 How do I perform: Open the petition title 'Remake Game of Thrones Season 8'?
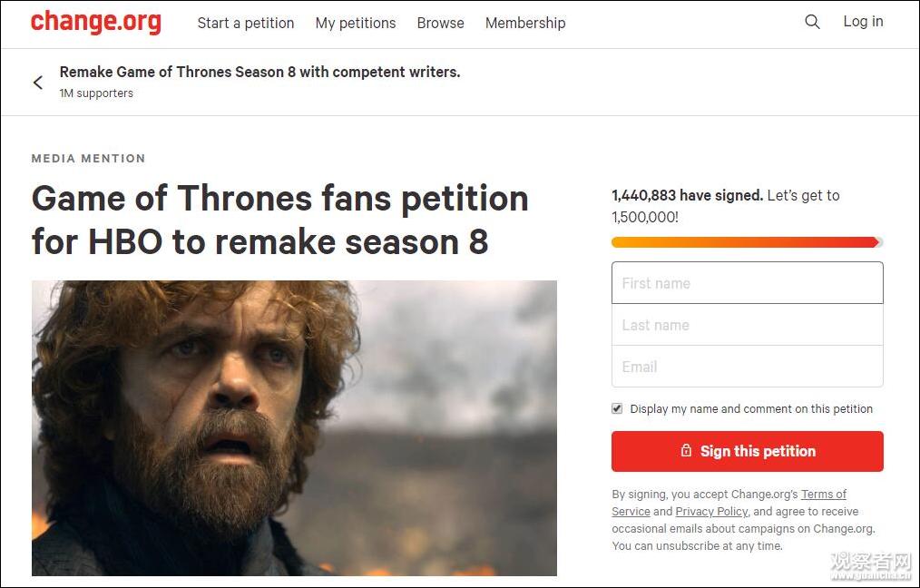[259, 72]
